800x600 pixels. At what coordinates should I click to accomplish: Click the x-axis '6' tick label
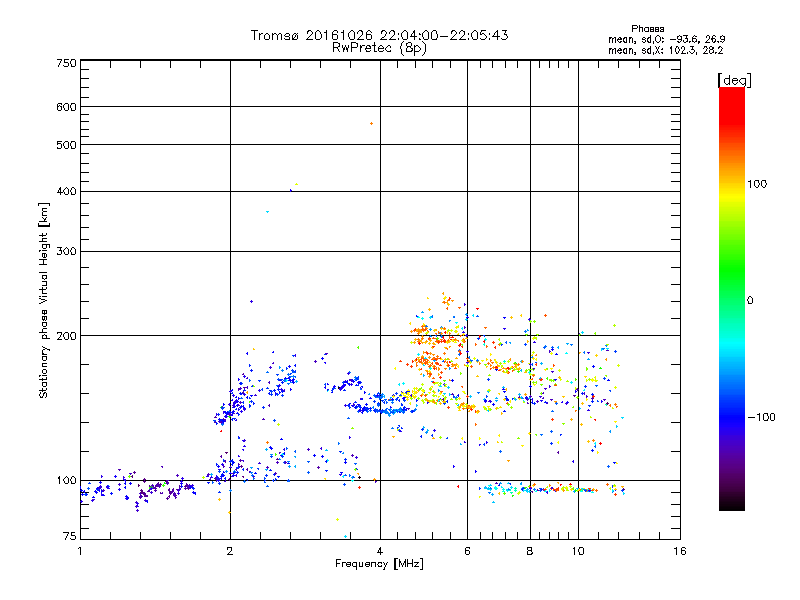coord(467,551)
